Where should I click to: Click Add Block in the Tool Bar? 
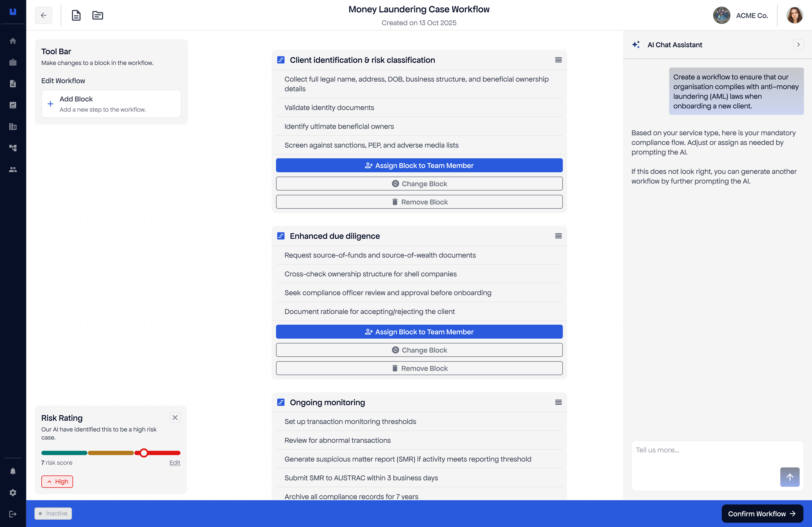click(x=111, y=104)
